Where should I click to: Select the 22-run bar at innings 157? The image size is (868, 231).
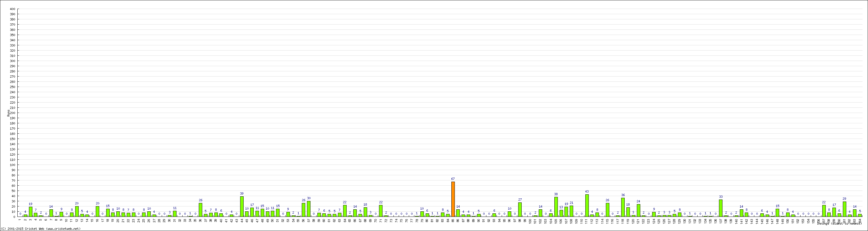[x=824, y=211]
